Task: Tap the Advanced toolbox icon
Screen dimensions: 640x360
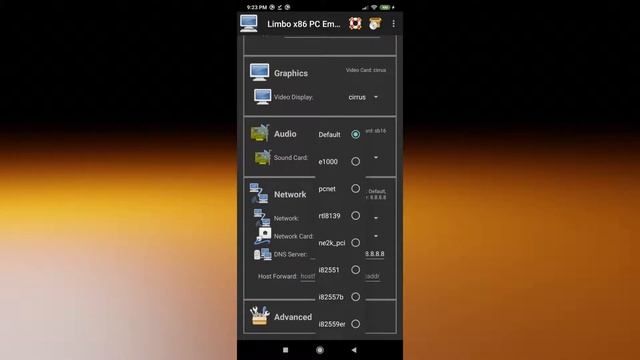Action: click(260, 316)
